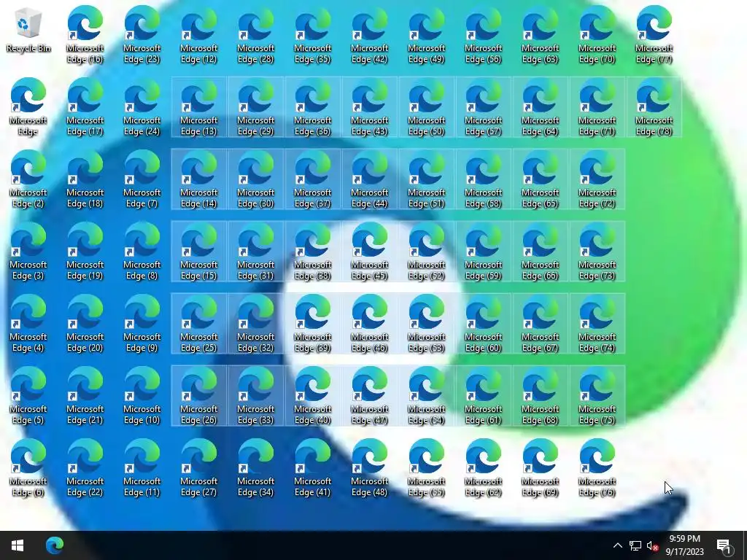The image size is (747, 560).
Task: Click Microsoft Edge (56) desktop shortcut
Action: pos(483,35)
